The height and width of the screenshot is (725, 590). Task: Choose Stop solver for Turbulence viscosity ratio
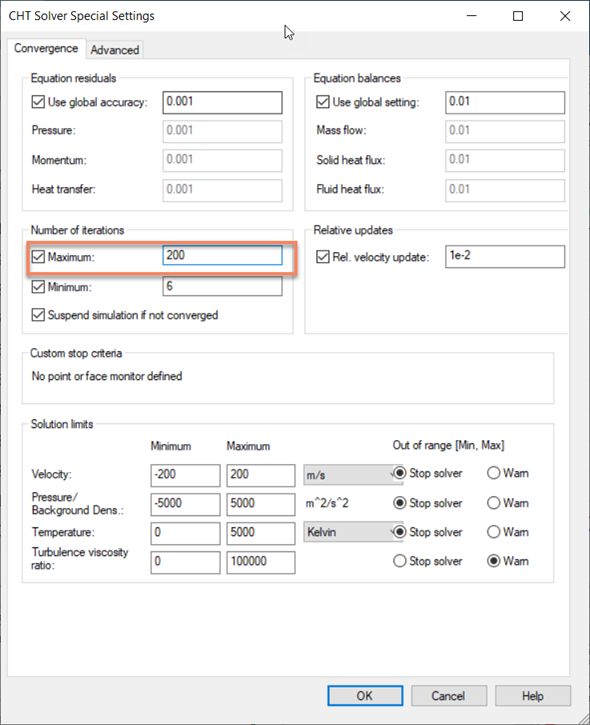tap(399, 561)
